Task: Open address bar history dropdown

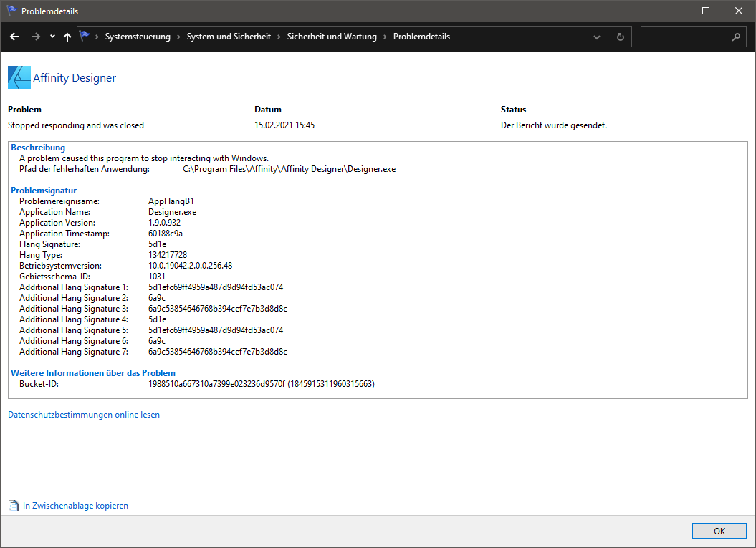Action: click(597, 37)
